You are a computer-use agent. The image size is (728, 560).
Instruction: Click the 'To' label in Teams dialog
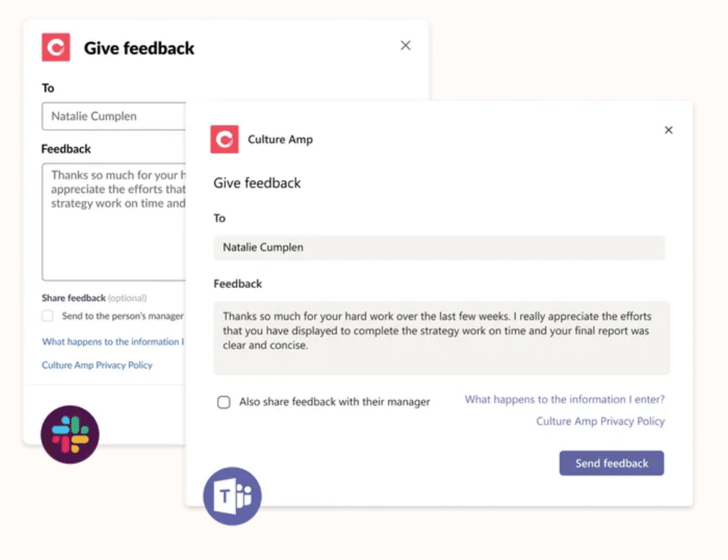coord(219,218)
